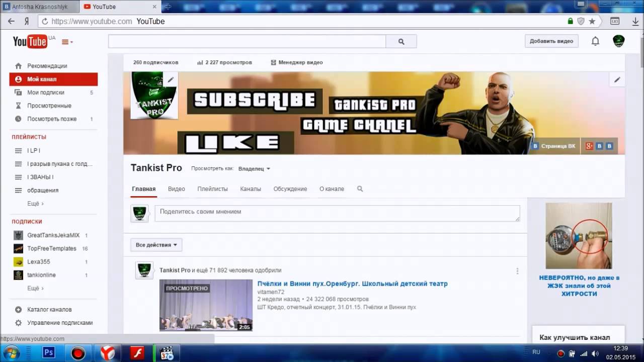Open Yandex browser taskbar icon
Screen dimensions: 644x362
[x=107, y=353]
